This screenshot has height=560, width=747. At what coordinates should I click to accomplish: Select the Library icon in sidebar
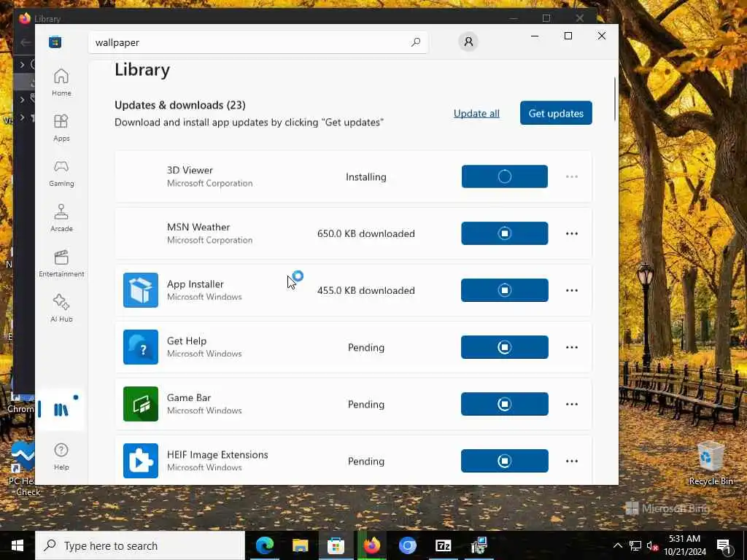(x=61, y=410)
